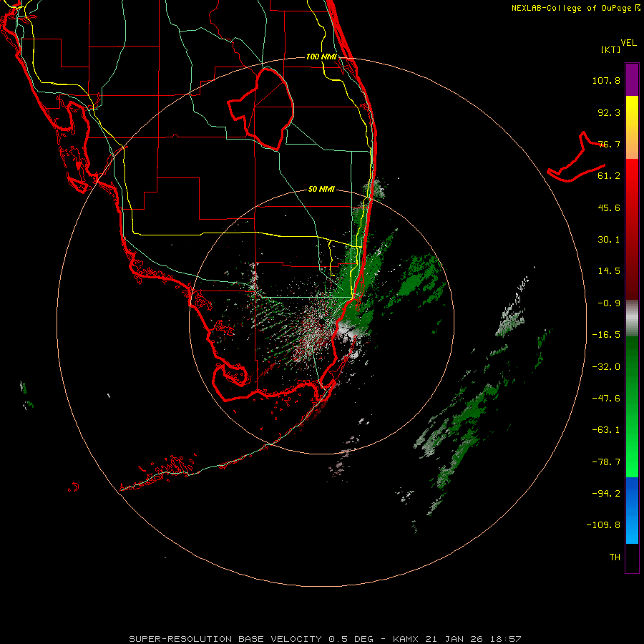
Task: Click the 107.8 legend value
Action: (x=606, y=80)
